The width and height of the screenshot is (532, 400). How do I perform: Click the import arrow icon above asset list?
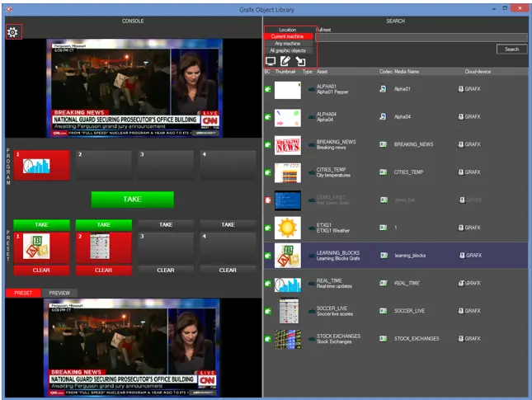click(x=301, y=61)
